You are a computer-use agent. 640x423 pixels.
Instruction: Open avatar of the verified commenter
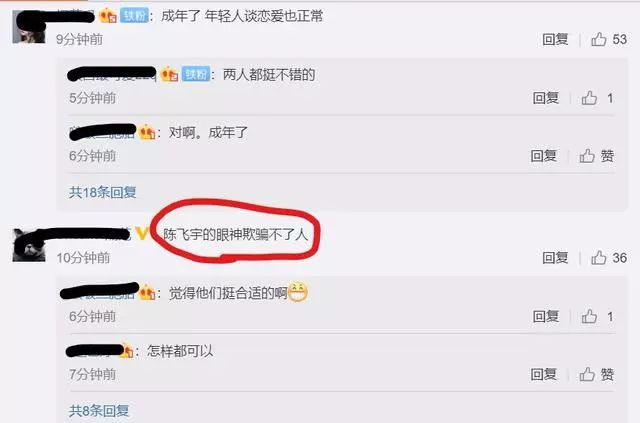point(29,245)
